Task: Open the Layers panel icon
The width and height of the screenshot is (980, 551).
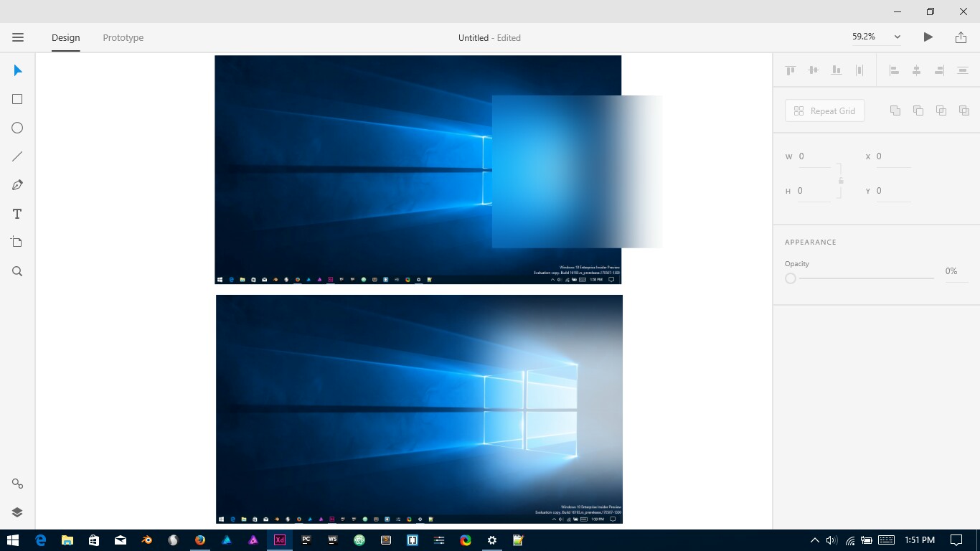Action: click(x=17, y=512)
